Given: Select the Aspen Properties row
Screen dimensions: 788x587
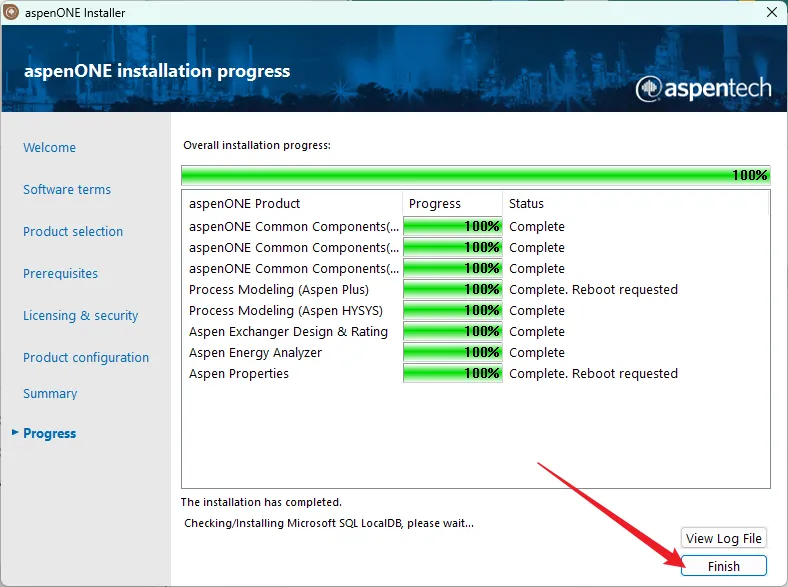Looking at the screenshot, I should 475,373.
